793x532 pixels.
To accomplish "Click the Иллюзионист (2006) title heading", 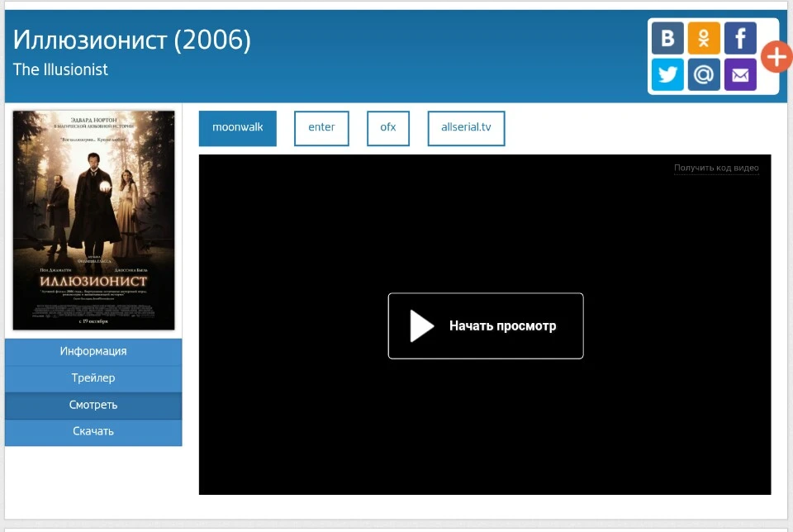I will 132,40.
